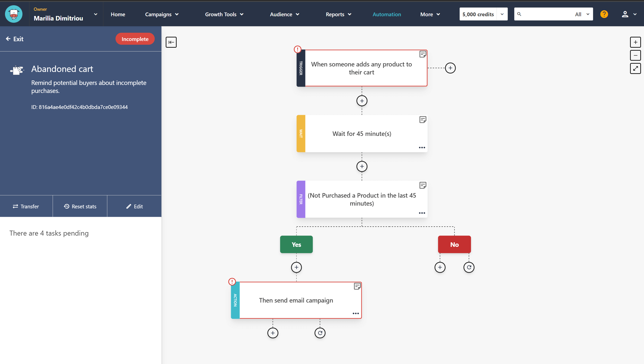
Task: Add step below the send email action
Action: (273, 333)
